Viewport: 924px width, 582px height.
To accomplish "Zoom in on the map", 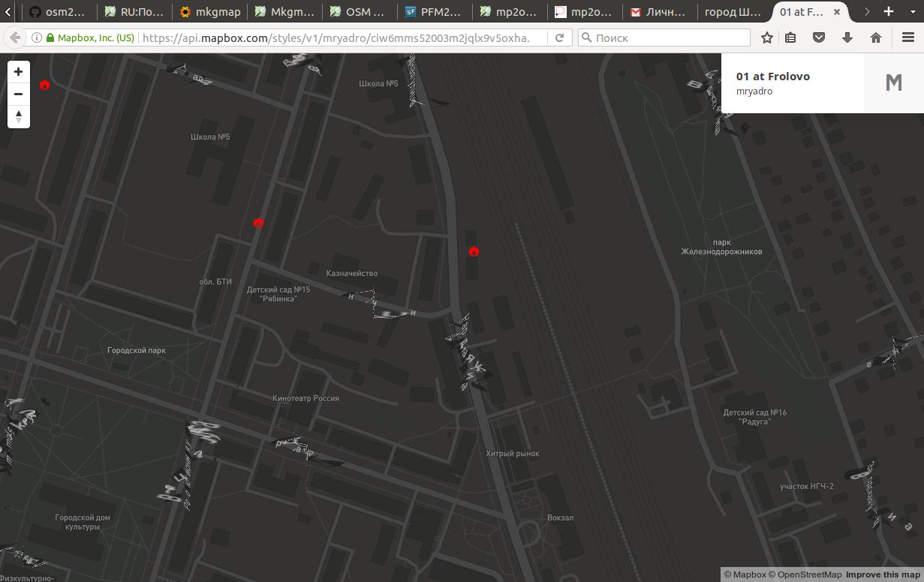I will click(19, 72).
